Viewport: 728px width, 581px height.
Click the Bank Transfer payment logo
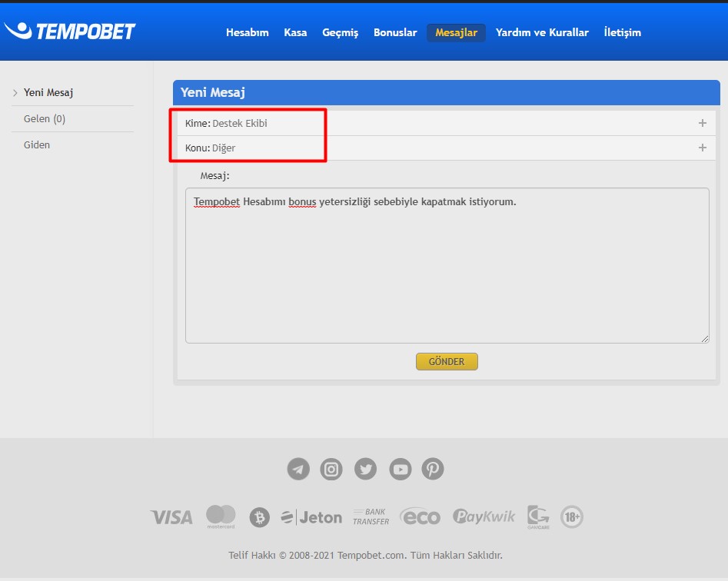click(371, 516)
